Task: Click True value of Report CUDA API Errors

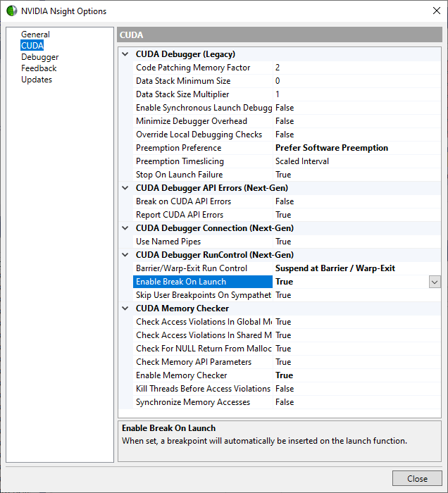Action: point(356,215)
